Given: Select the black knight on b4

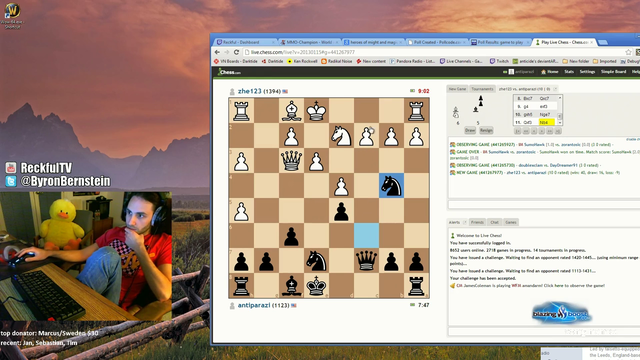Looking at the screenshot, I should pyautogui.click(x=391, y=186).
